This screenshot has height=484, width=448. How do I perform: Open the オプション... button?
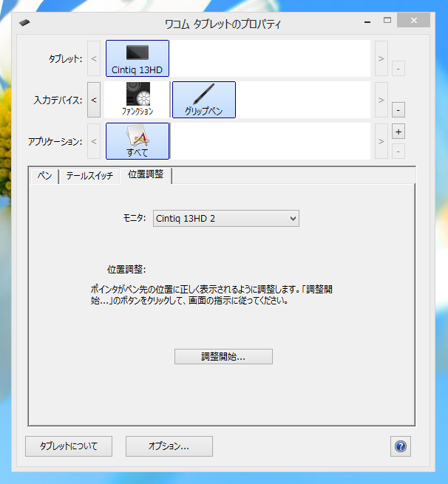169,446
